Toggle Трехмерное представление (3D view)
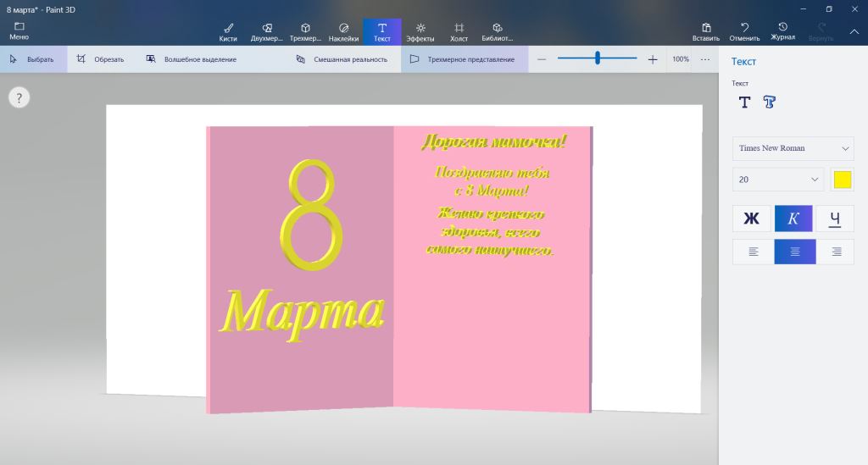This screenshot has height=465, width=868. point(463,59)
